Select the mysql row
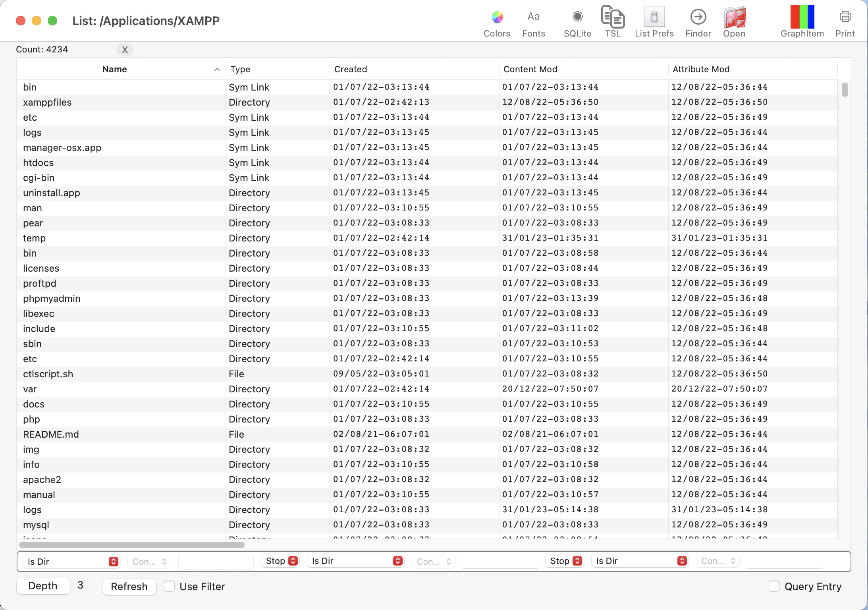The image size is (868, 610). click(x=427, y=525)
